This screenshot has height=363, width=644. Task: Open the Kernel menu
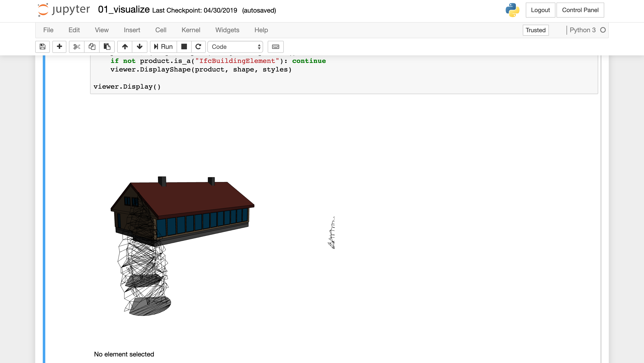(191, 30)
